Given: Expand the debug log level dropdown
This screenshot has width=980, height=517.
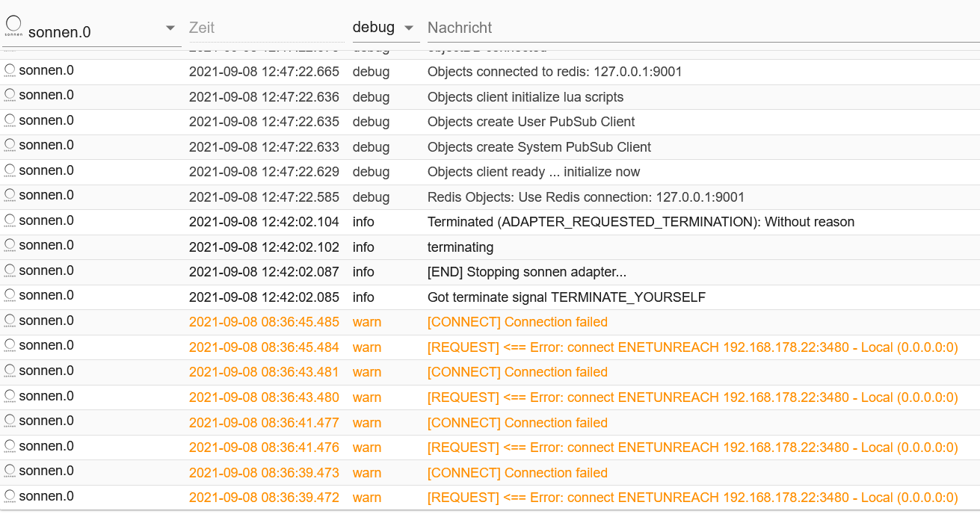Looking at the screenshot, I should coord(408,28).
